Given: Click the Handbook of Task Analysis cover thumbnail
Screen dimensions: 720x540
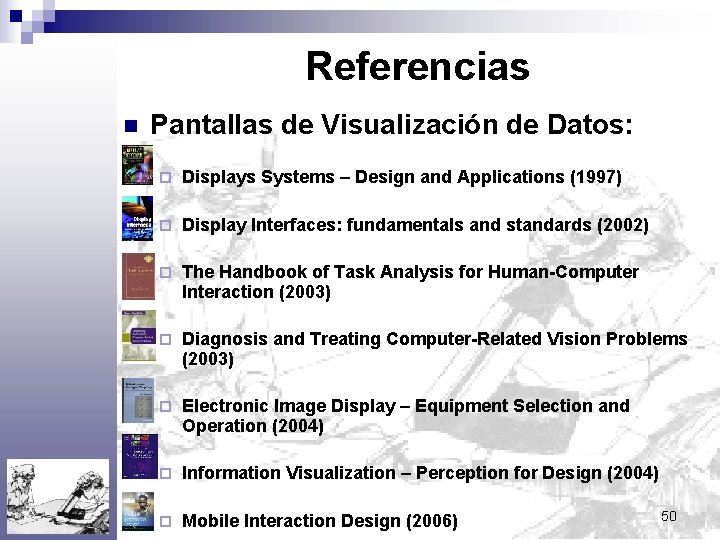Looking at the screenshot, I should 138,276.
